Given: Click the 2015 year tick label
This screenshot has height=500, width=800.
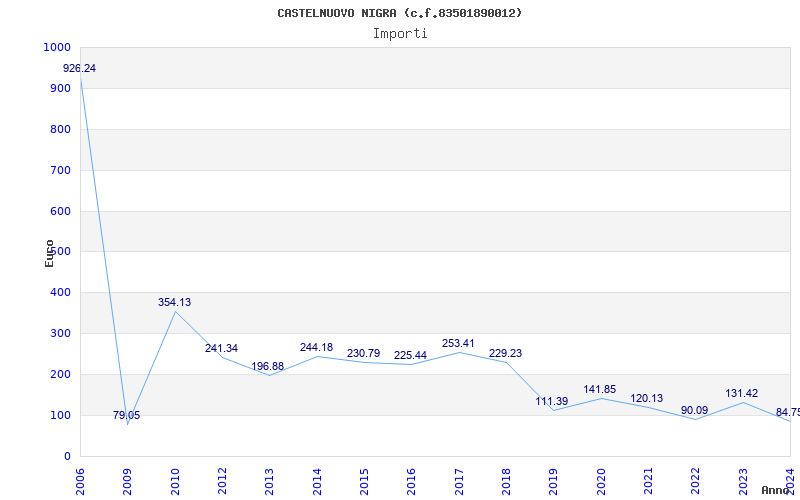Looking at the screenshot, I should [364, 481].
